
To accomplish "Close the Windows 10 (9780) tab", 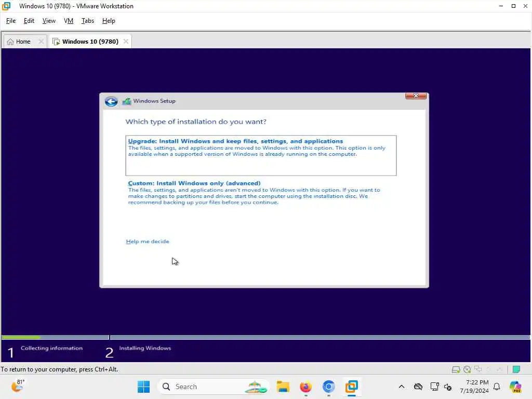I will point(126,41).
